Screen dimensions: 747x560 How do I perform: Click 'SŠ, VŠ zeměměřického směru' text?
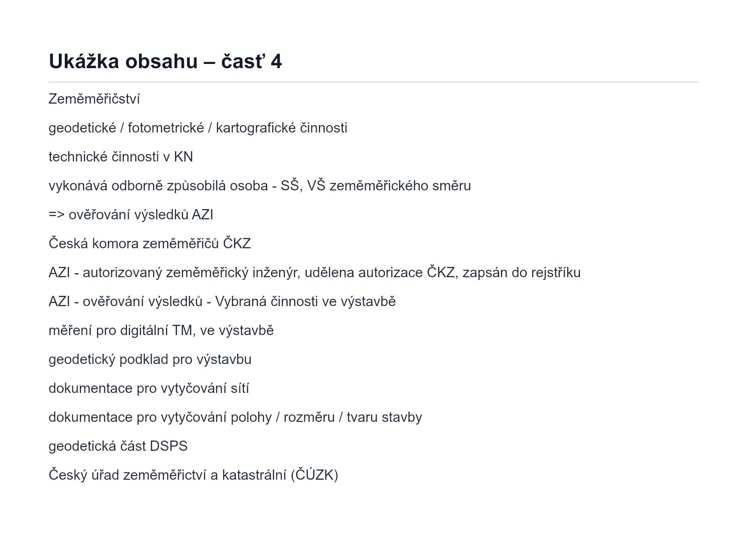point(376,186)
